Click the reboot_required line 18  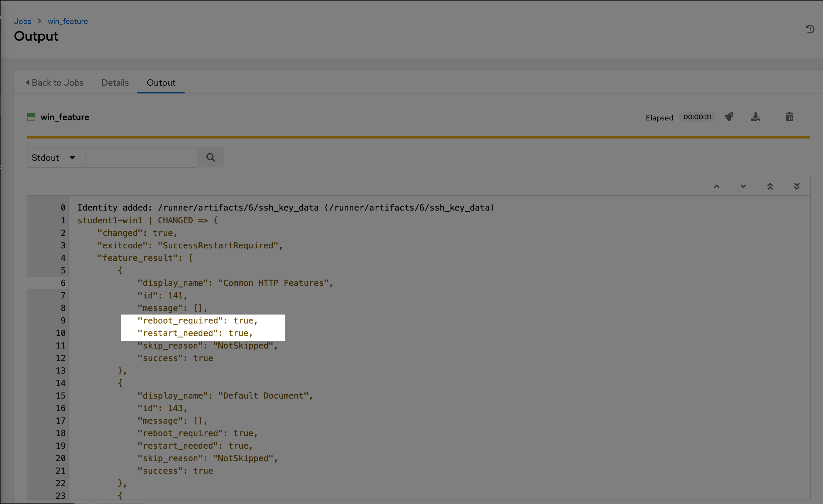pos(198,433)
